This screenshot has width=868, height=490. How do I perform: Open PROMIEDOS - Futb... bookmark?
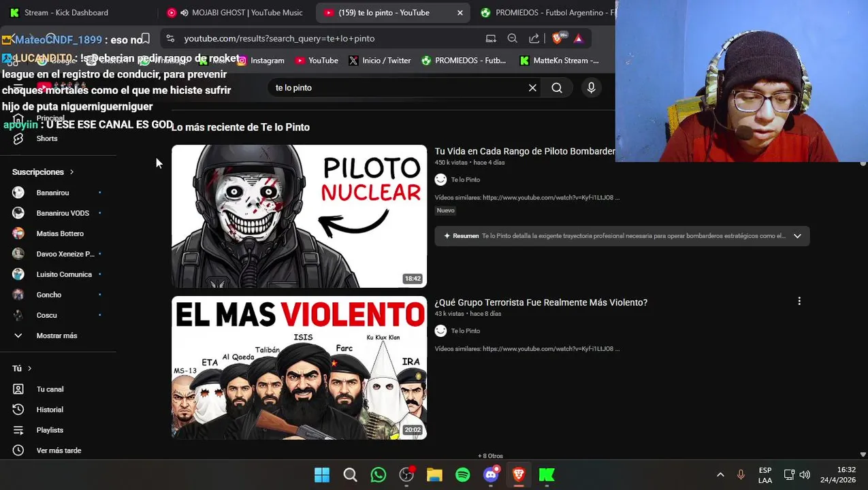coord(464,61)
